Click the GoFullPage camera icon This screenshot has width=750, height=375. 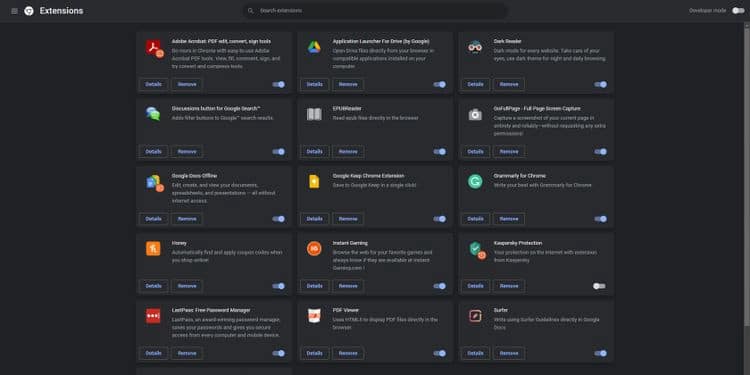click(x=475, y=114)
